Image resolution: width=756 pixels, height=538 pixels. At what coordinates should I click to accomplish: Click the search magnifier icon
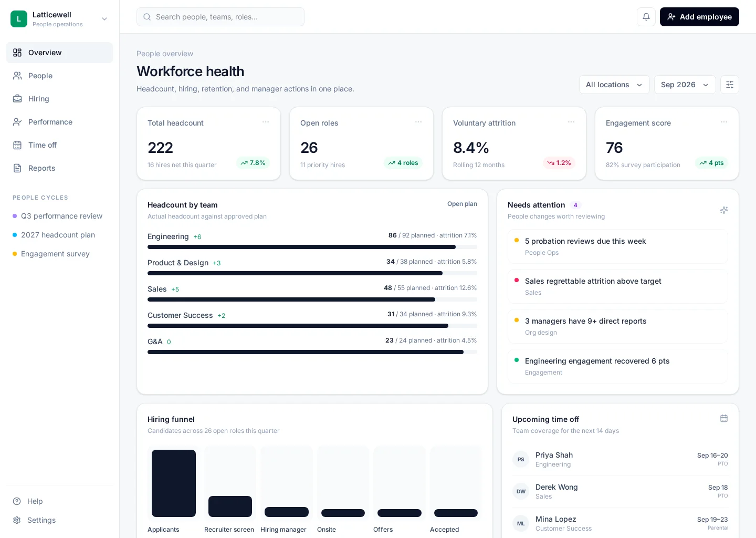pos(147,17)
